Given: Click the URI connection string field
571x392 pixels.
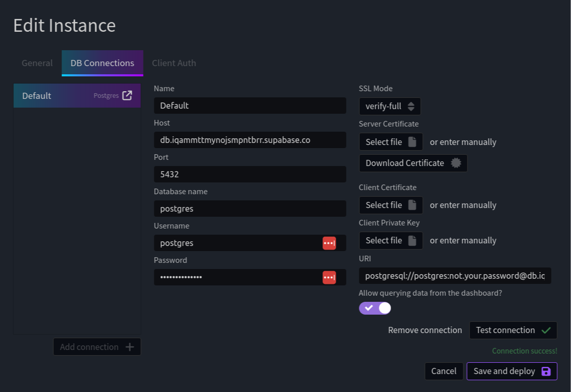Looking at the screenshot, I should [x=455, y=276].
